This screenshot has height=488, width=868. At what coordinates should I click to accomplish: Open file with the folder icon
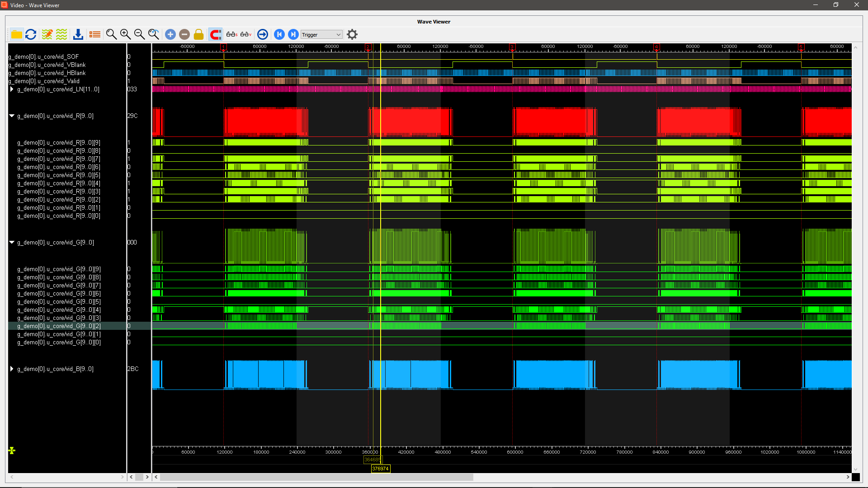click(x=17, y=34)
